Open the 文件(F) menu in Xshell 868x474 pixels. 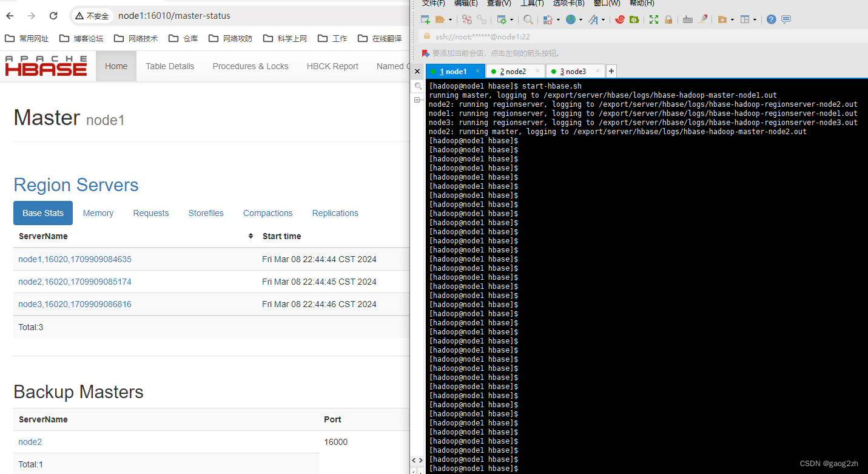coord(433,3)
